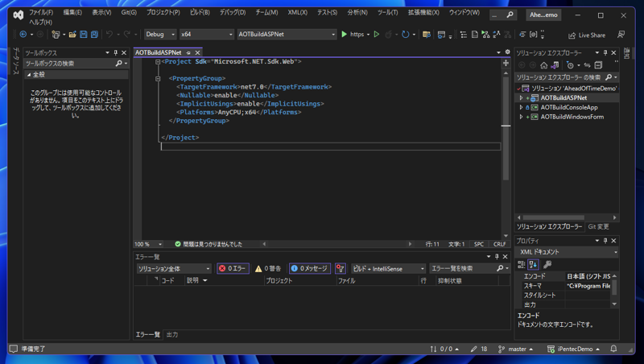The width and height of the screenshot is (644, 364).
Task: Click the Save All toolbar icon
Action: [x=94, y=35]
